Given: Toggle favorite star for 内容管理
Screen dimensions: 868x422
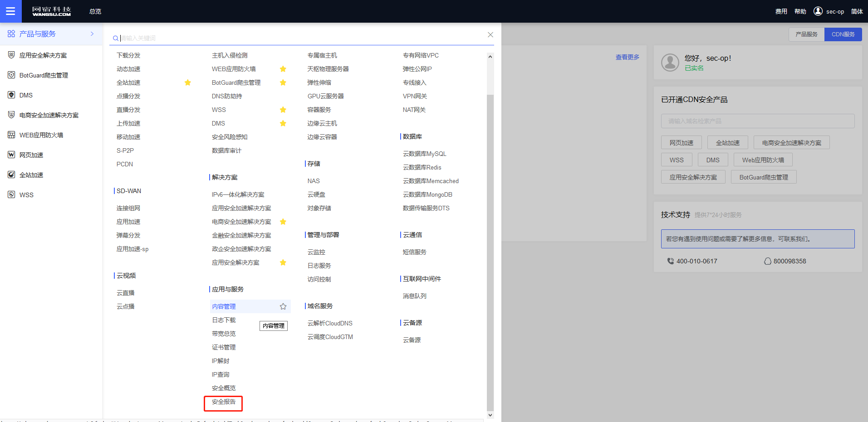Looking at the screenshot, I should [x=283, y=306].
